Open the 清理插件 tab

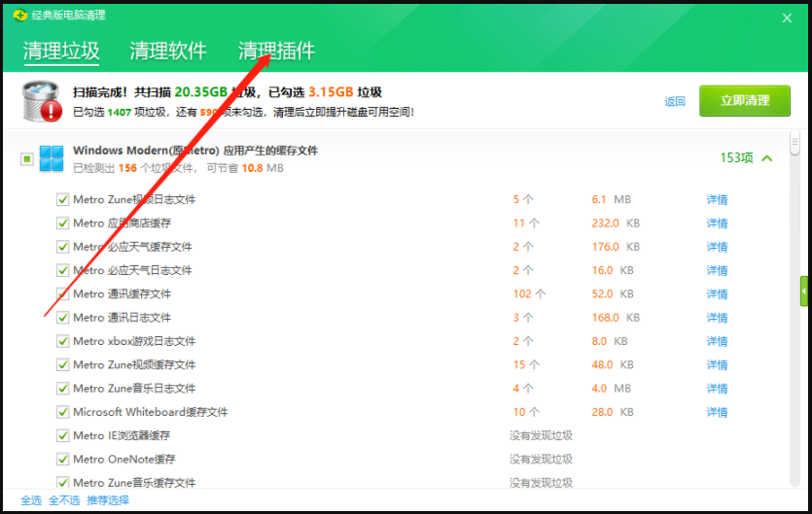coord(276,51)
